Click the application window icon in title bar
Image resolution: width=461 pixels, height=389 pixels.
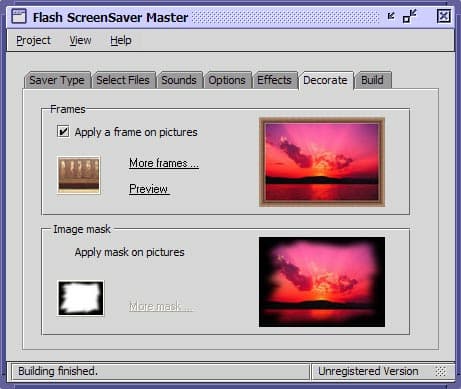(19, 16)
